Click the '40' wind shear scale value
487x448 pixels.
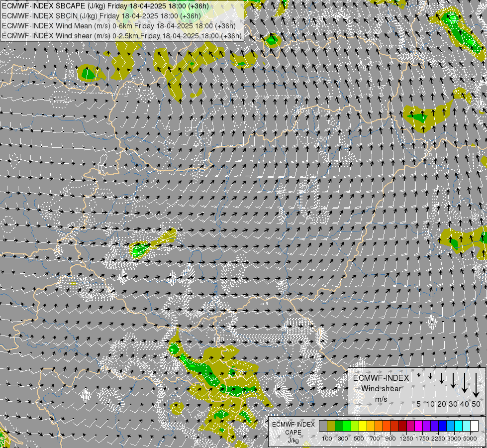coord(465,404)
